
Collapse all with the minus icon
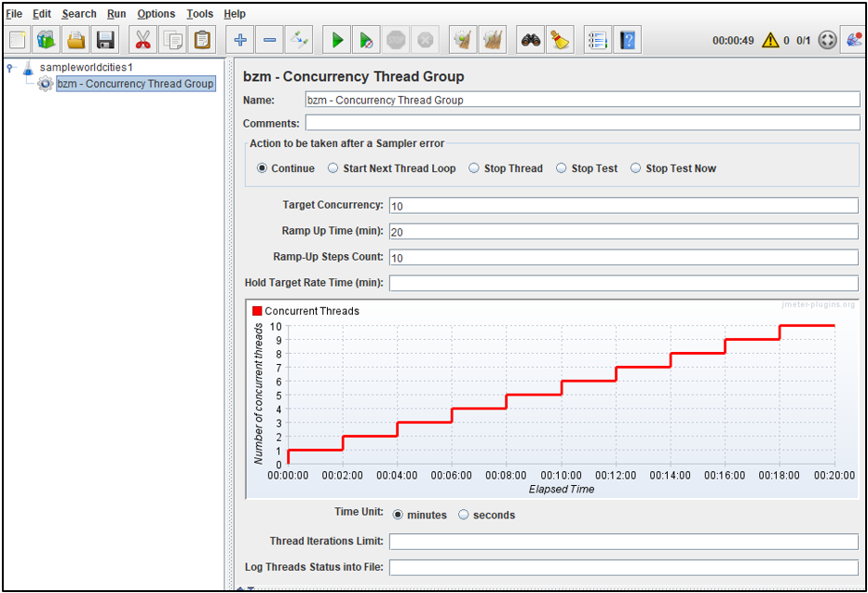coord(269,40)
